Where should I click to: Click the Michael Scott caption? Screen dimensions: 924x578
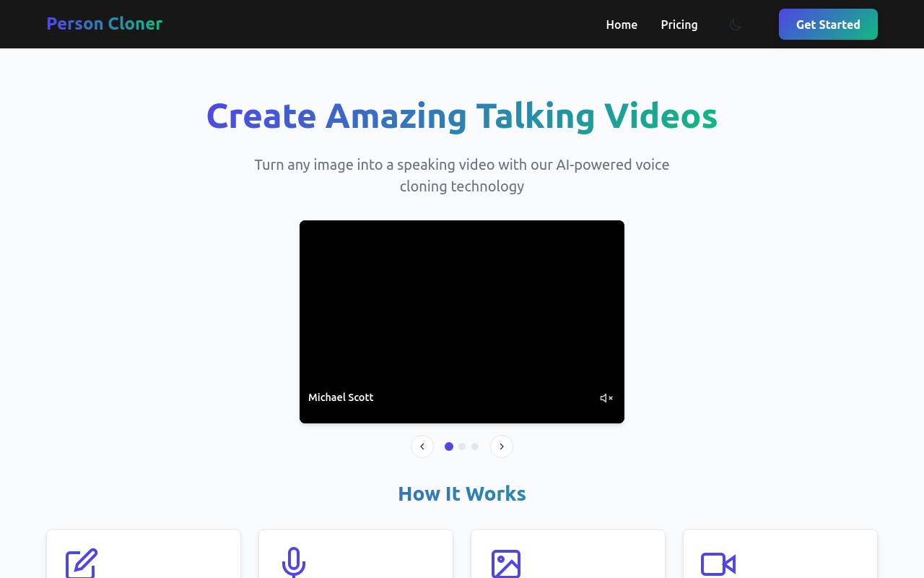click(x=341, y=397)
